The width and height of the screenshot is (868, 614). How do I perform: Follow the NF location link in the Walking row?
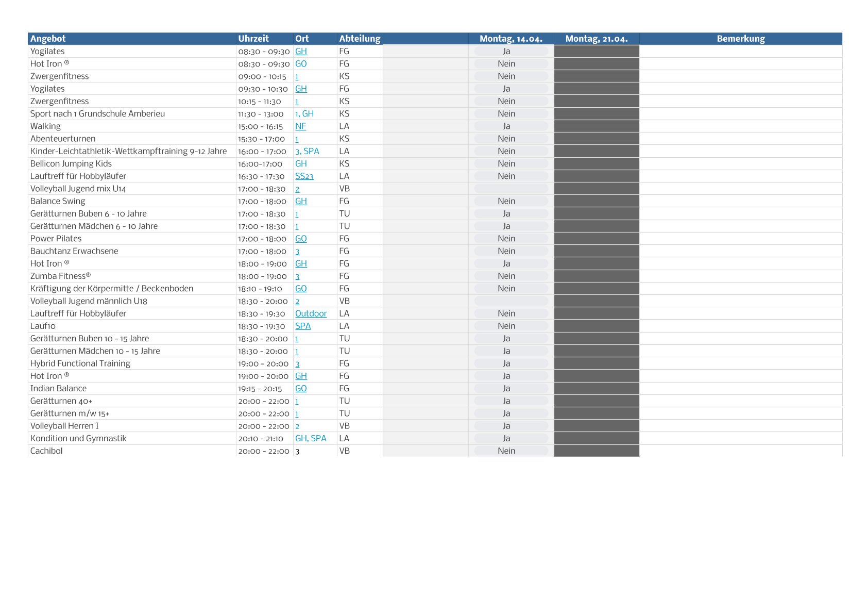(300, 126)
